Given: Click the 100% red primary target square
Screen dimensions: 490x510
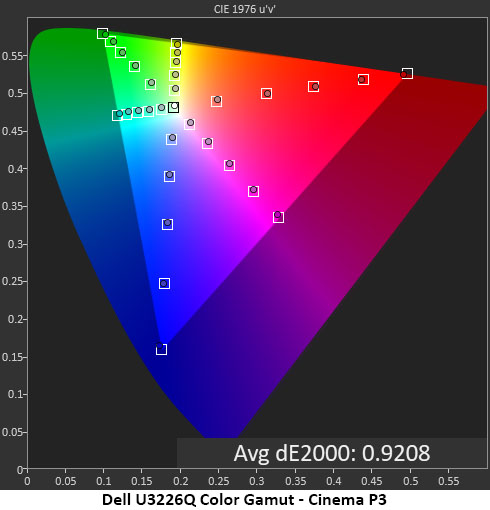Looking at the screenshot, I should point(407,73).
